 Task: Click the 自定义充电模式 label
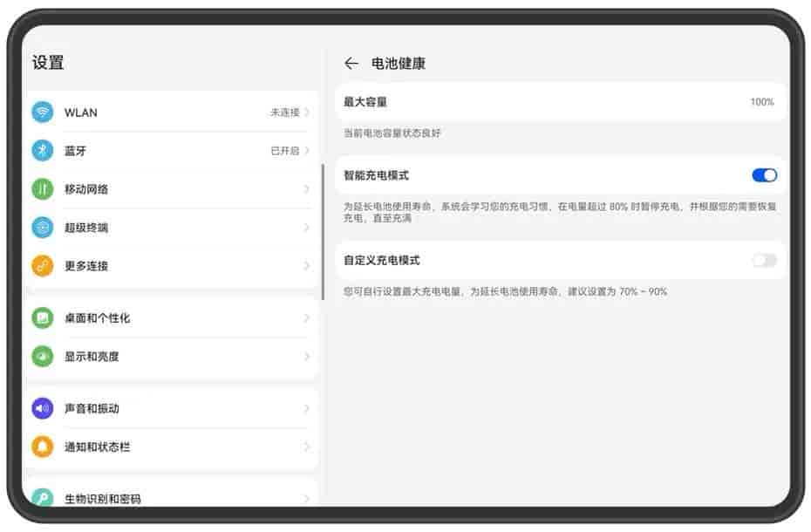pyautogui.click(x=381, y=260)
